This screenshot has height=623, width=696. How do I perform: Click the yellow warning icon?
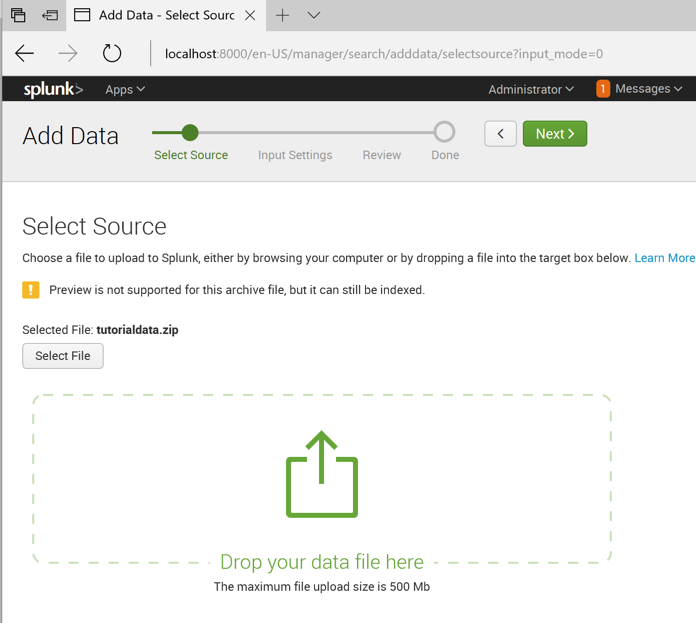tap(31, 290)
